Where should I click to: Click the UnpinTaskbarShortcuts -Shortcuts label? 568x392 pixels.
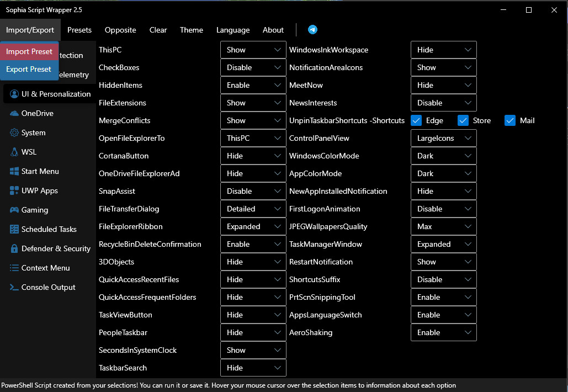point(347,121)
